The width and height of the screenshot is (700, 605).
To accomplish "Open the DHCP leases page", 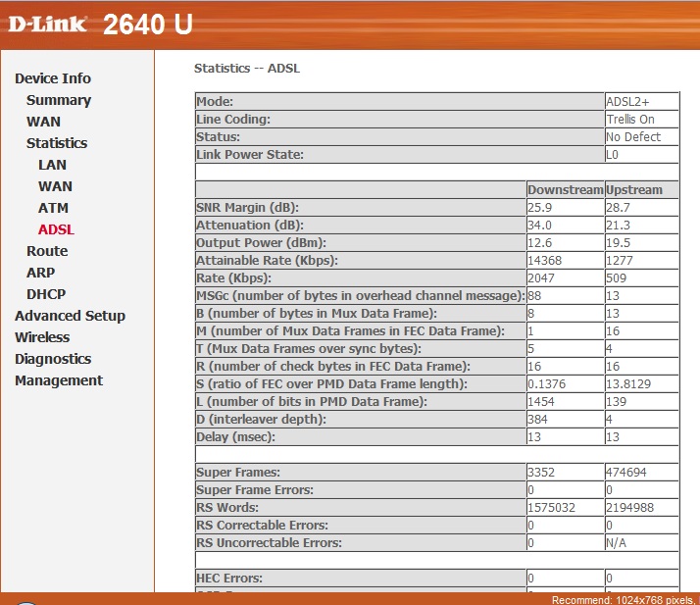I will (46, 294).
